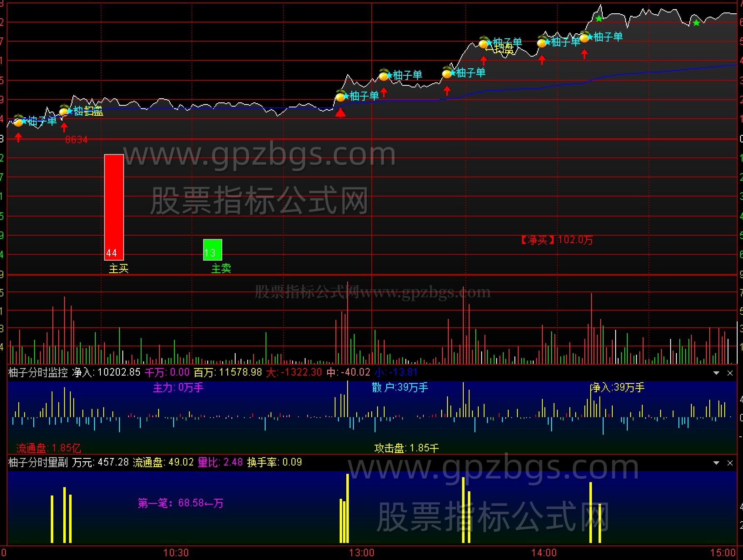743x560 pixels.
Task: Expand the 柚子分时量副 panel dropdown arrow
Action: tap(716, 463)
